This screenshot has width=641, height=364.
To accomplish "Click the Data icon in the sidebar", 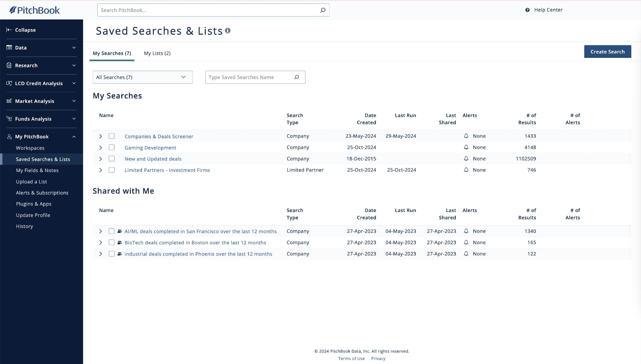I will coord(9,47).
